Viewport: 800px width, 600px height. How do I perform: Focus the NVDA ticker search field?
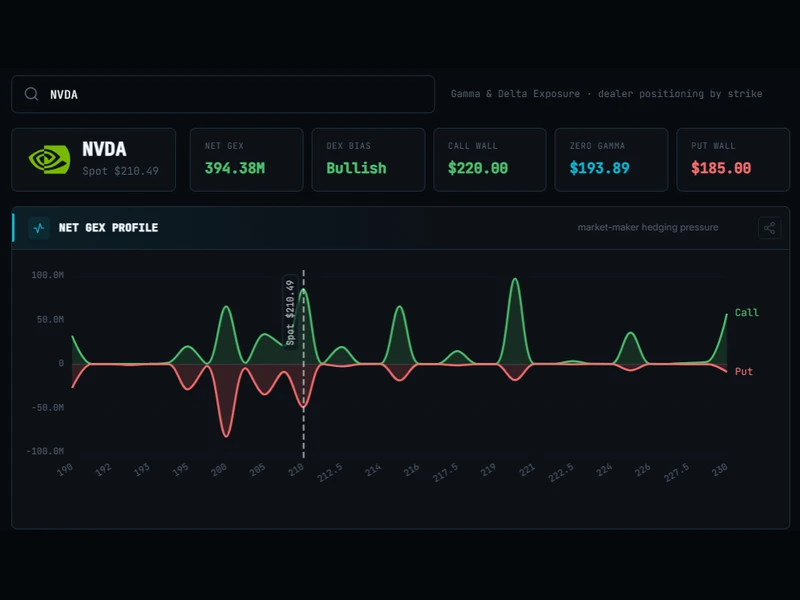(x=223, y=94)
